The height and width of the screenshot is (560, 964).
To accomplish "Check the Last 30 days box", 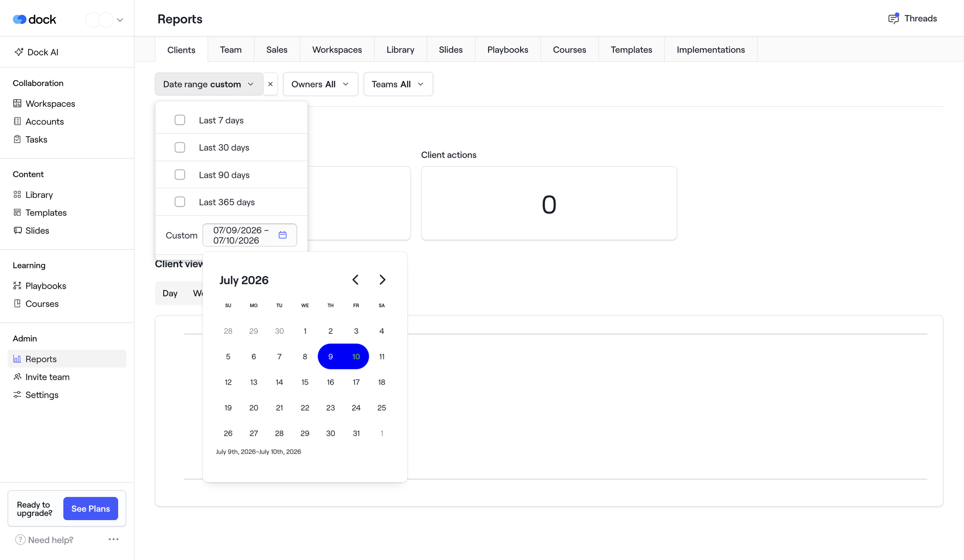I will tap(180, 147).
